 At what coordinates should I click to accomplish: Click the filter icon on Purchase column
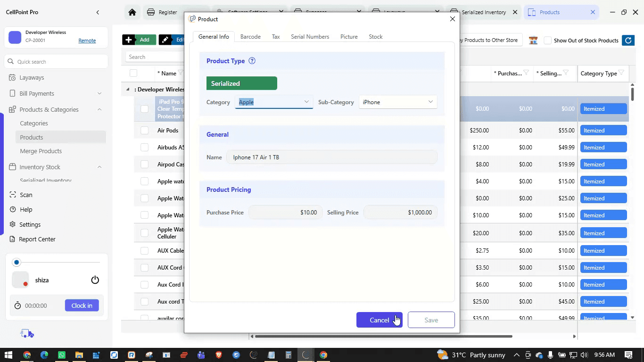click(x=526, y=73)
